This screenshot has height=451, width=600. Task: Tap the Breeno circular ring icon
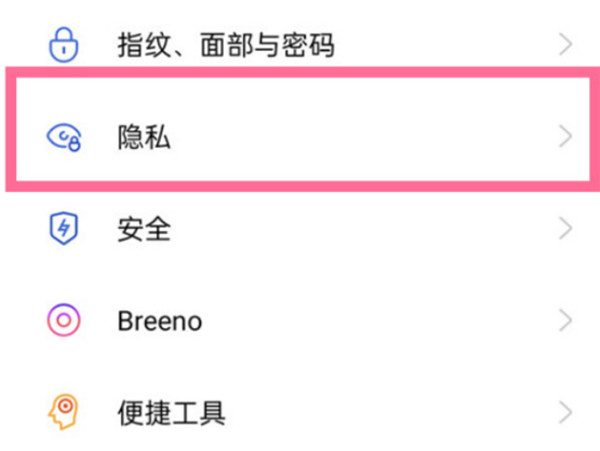(63, 321)
